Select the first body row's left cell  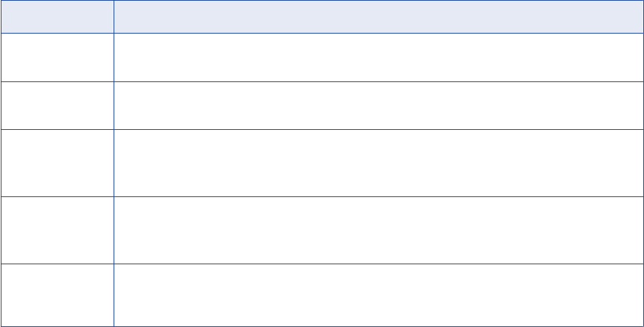pyautogui.click(x=57, y=57)
